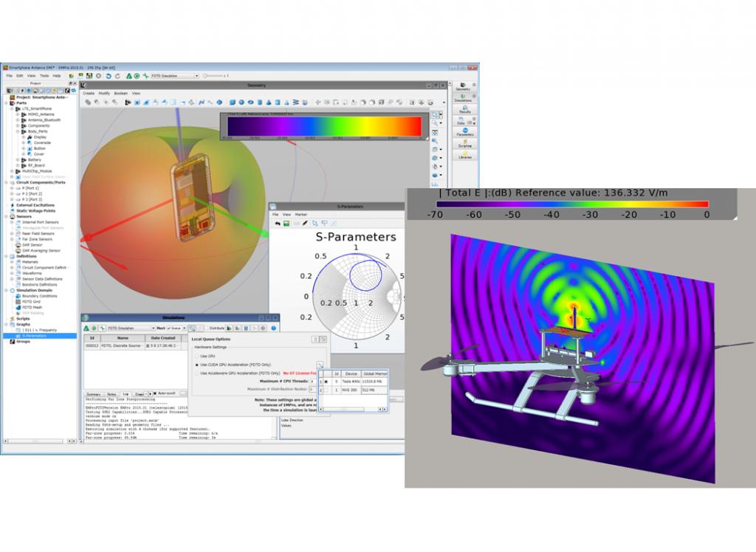756x552 pixels.
Task: Open the Tools menu
Action: (44, 75)
